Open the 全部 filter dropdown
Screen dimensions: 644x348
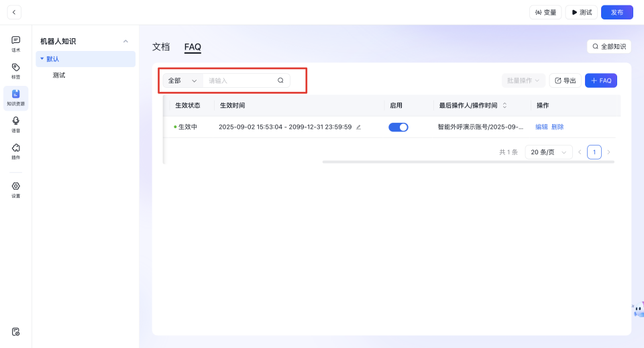point(182,80)
